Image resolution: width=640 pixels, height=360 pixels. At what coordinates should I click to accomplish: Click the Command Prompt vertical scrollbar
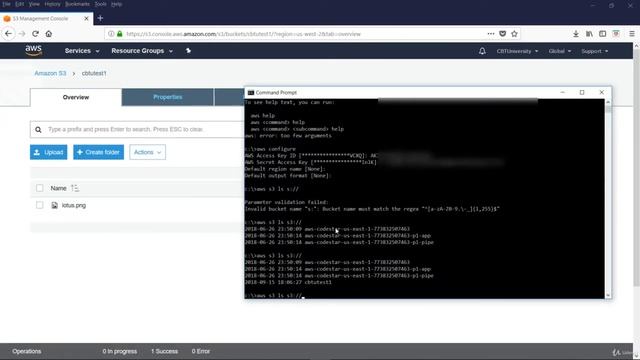609,198
